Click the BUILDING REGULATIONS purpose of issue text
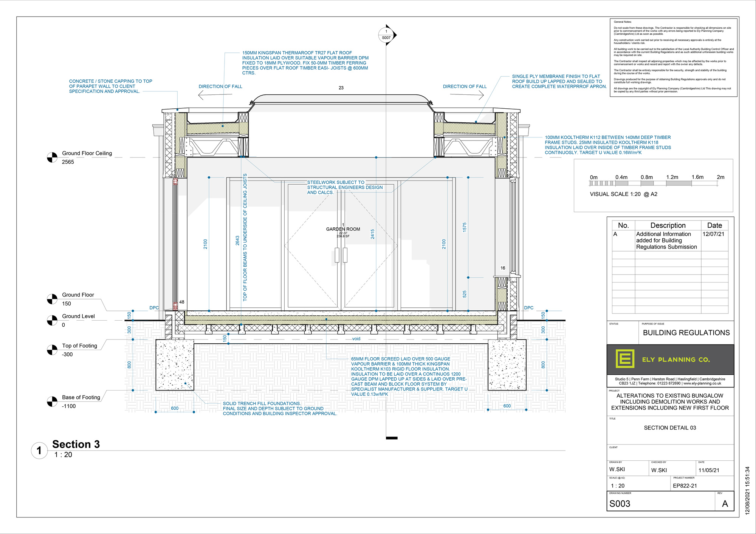 (686, 333)
